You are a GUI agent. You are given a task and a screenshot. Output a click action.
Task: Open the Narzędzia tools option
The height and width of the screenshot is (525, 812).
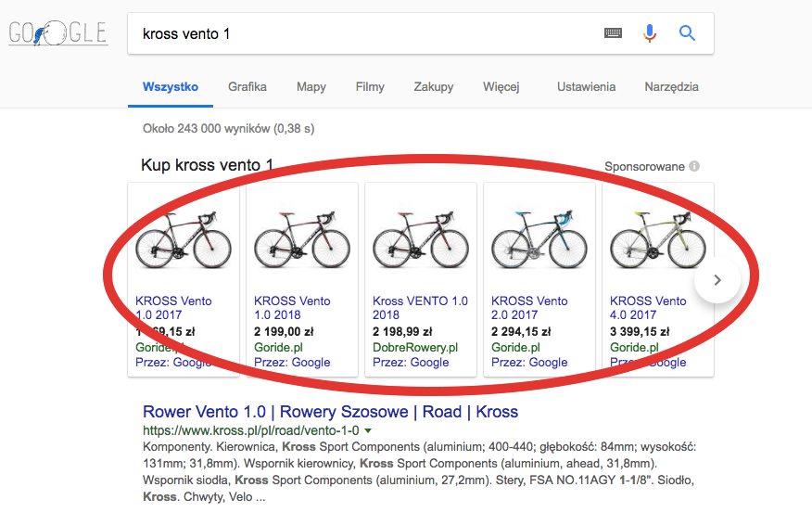coord(672,87)
